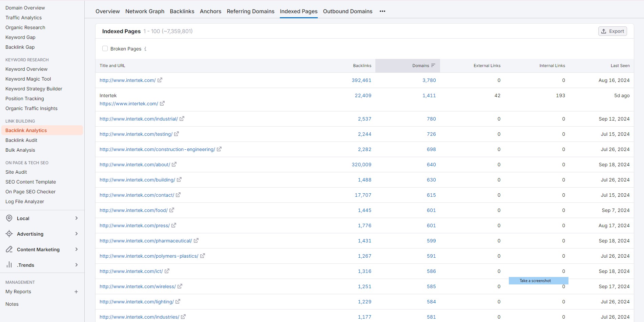This screenshot has width=644, height=322.
Task: Open external link icon next to pharmaceutical URL
Action: coord(196,241)
